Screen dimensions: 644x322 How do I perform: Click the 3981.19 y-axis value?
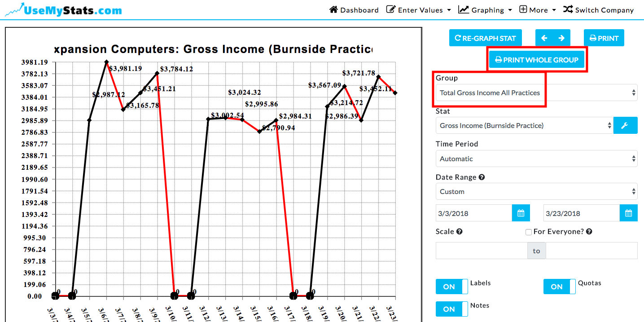[35, 62]
